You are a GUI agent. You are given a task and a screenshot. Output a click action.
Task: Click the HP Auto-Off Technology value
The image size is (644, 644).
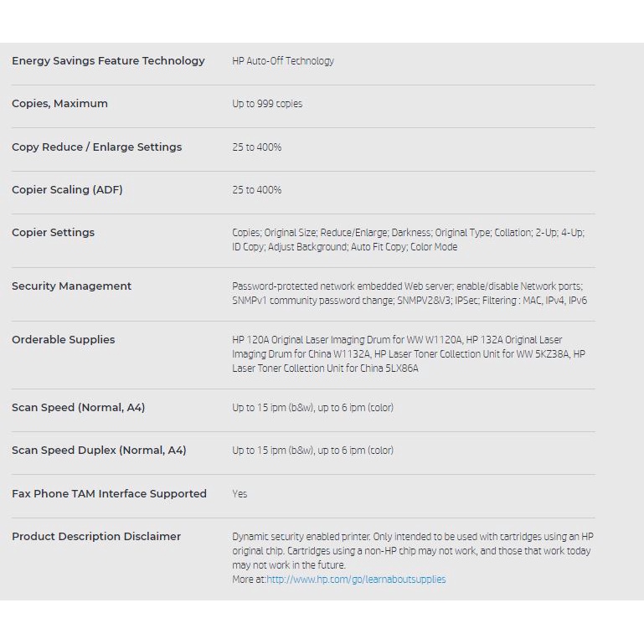click(x=283, y=61)
